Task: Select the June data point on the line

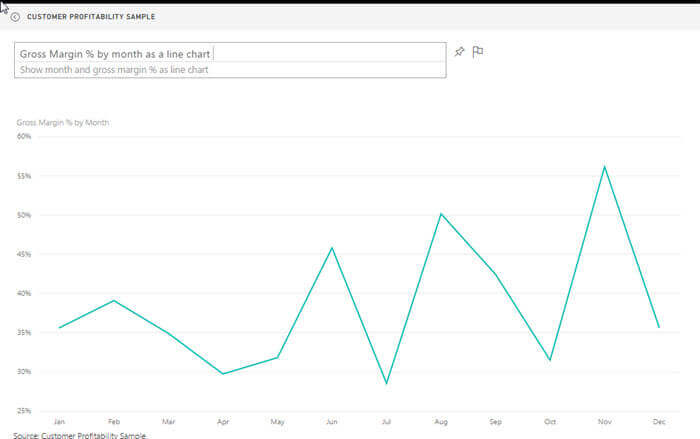Action: coord(332,248)
